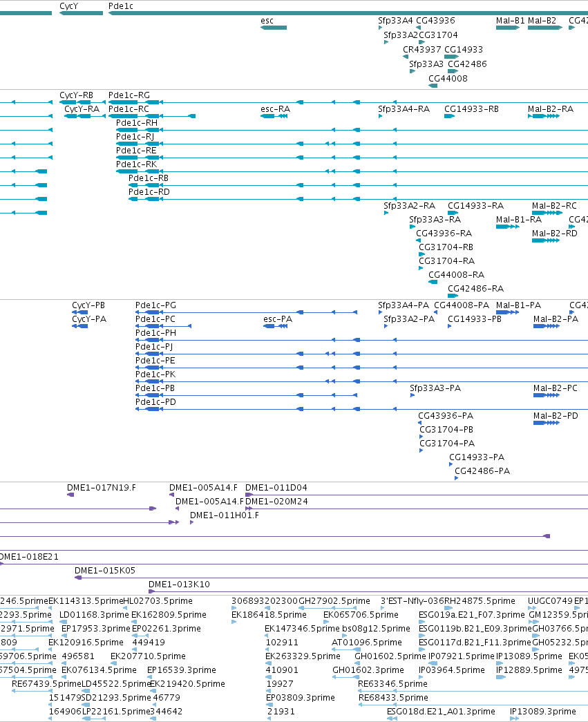588x722 pixels.
Task: Click CG31704-PA CDS label
Action: click(447, 444)
